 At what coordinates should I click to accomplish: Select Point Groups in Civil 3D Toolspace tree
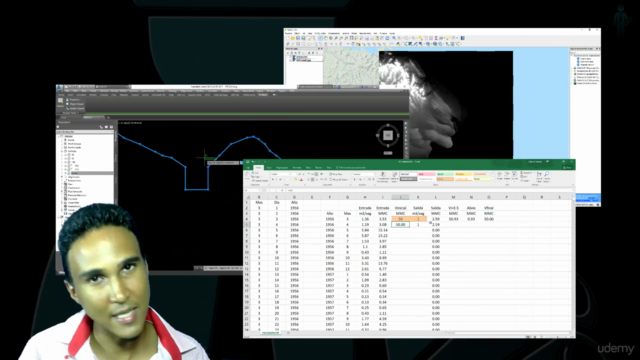tap(74, 144)
